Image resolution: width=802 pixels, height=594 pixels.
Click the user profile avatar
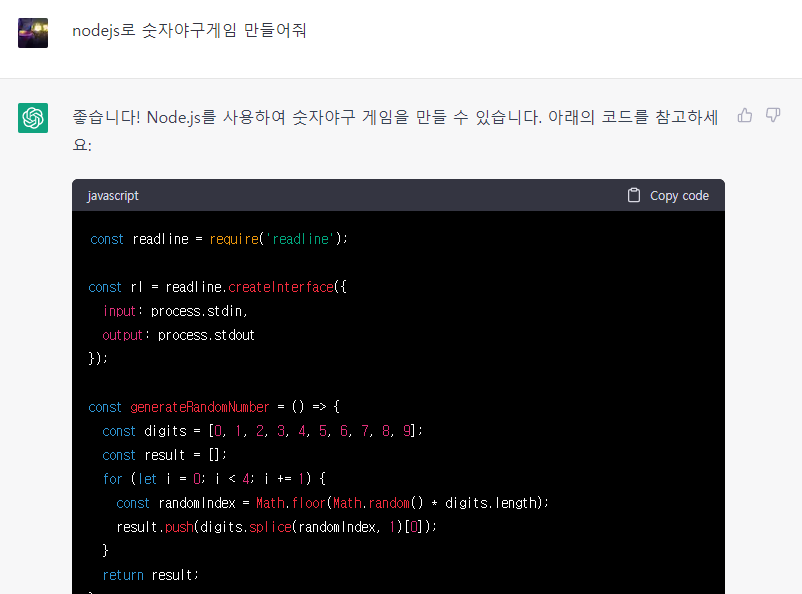click(x=33, y=33)
